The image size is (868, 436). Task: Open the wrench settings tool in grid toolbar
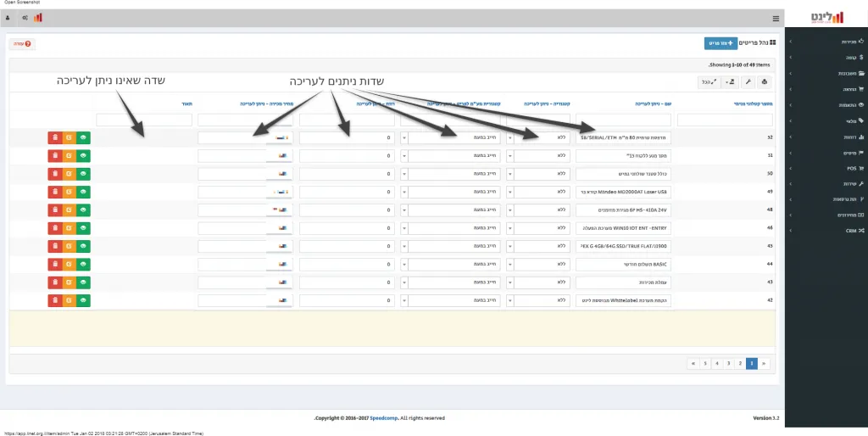pyautogui.click(x=748, y=82)
